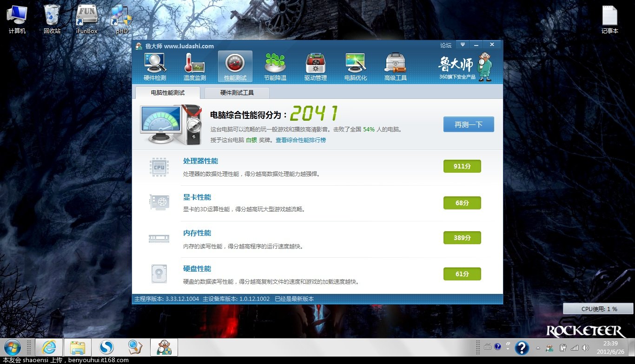Open the 计算机 desktop icon
The image size is (635, 364).
(17, 19)
